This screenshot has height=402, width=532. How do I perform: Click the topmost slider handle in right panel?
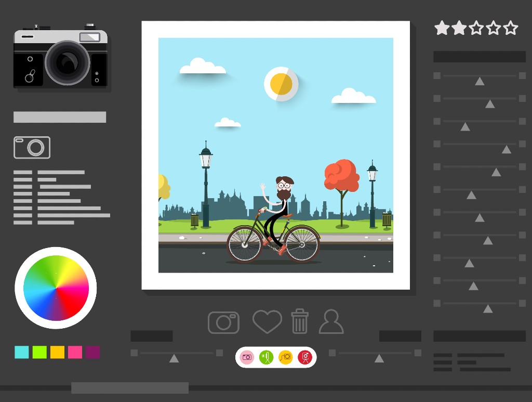tap(480, 81)
